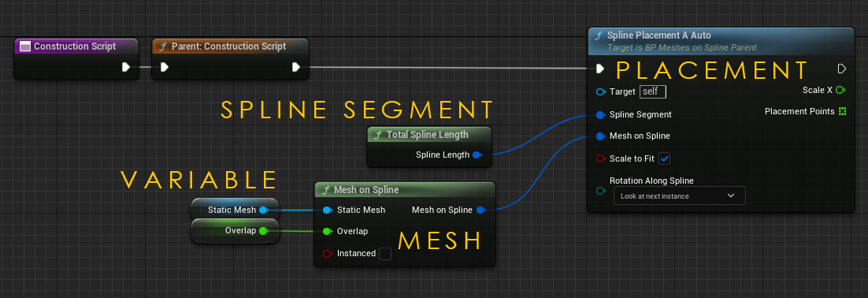The width and height of the screenshot is (868, 298).
Task: Click Spline Placement A Auto exec output pin
Action: [842, 69]
